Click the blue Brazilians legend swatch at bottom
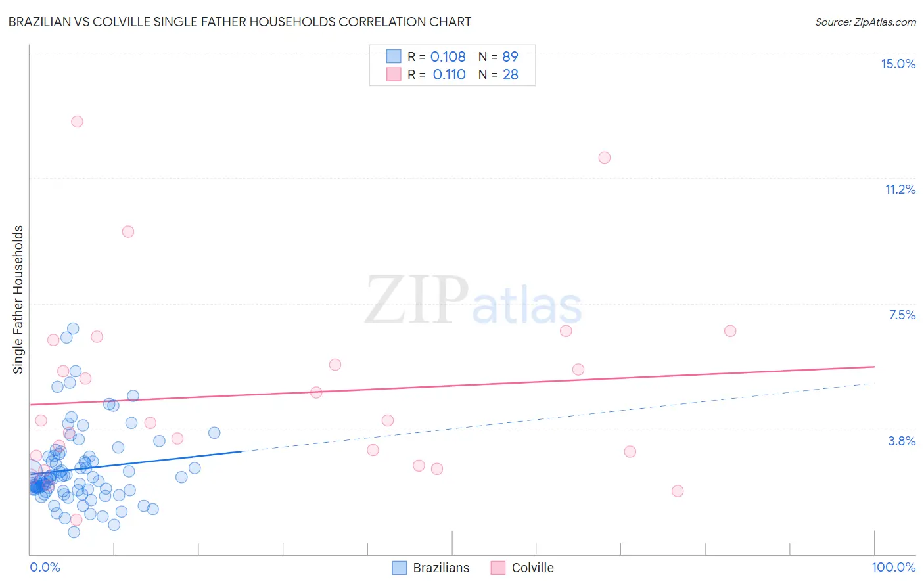Image resolution: width=924 pixels, height=586 pixels. 399,568
